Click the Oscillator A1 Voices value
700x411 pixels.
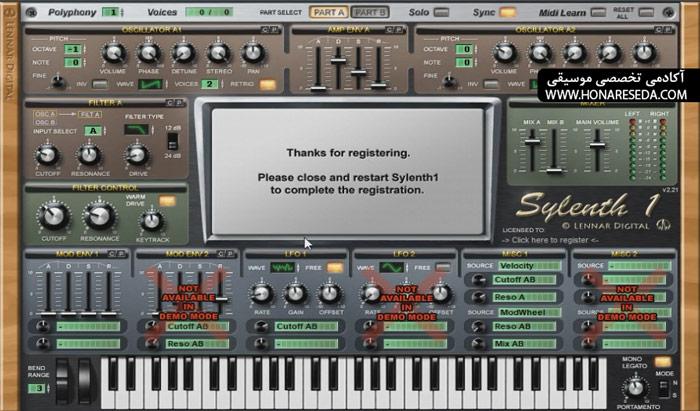click(209, 84)
